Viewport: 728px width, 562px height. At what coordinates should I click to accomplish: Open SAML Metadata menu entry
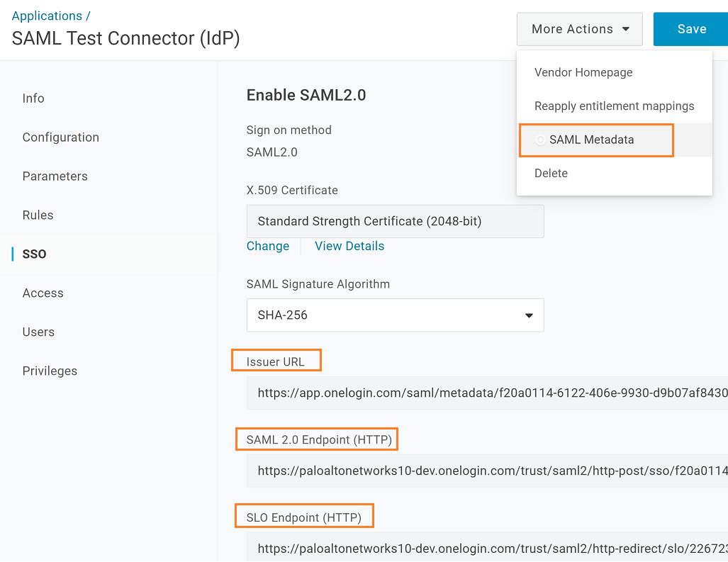point(591,140)
